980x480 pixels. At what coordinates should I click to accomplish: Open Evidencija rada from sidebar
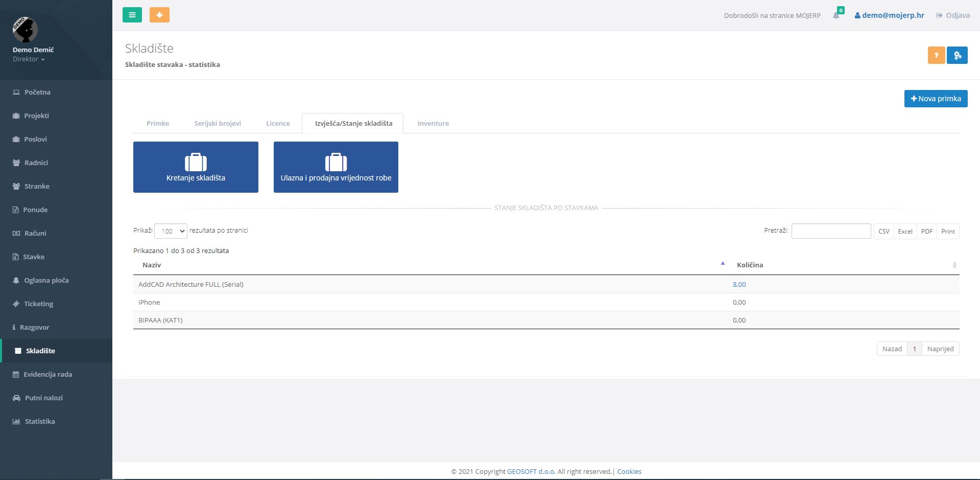(56, 374)
